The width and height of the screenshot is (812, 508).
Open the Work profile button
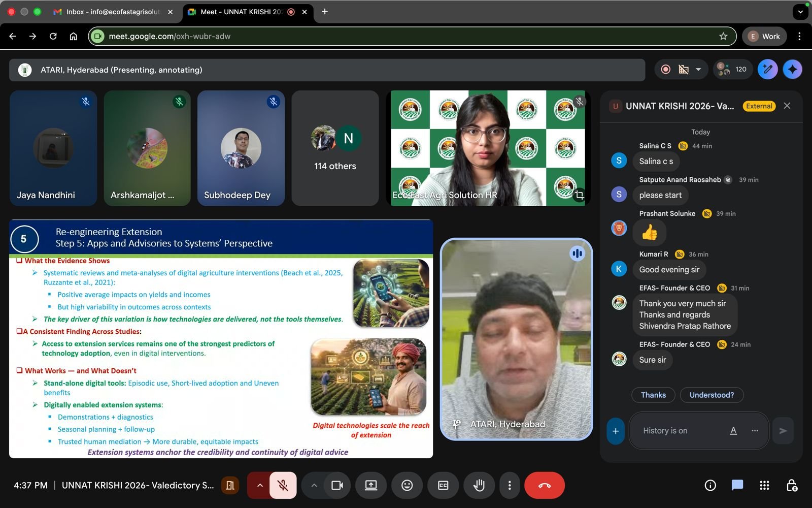coord(764,36)
